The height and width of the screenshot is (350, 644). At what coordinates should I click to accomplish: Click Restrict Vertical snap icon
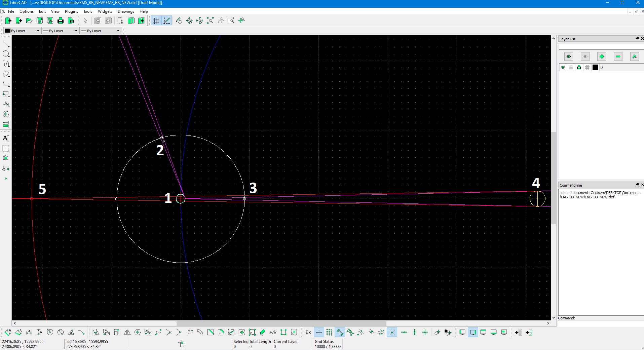click(x=415, y=333)
